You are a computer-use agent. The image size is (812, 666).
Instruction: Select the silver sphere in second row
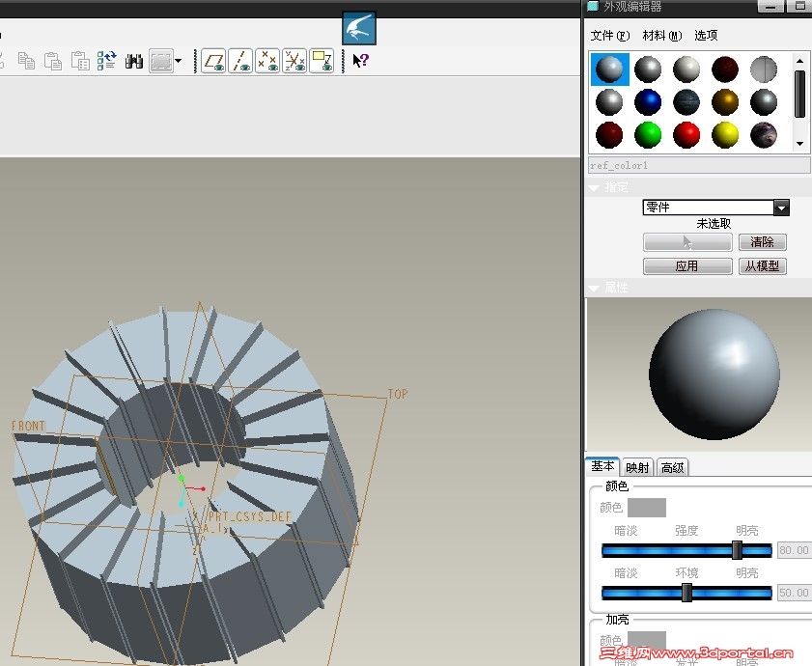click(609, 102)
